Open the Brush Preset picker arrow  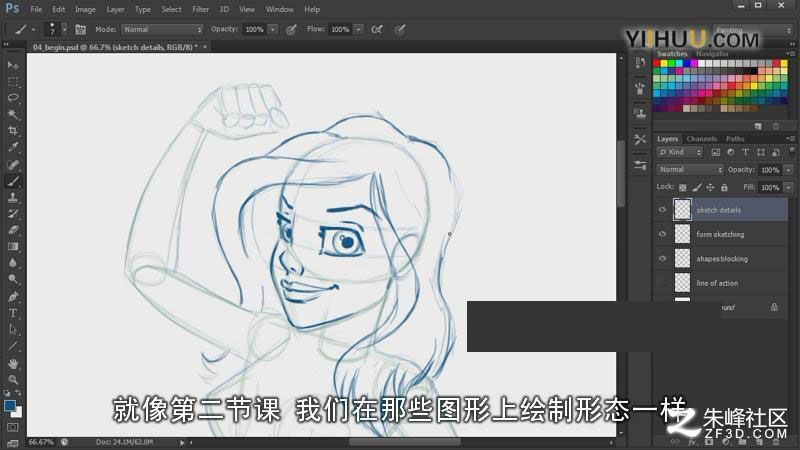point(64,30)
